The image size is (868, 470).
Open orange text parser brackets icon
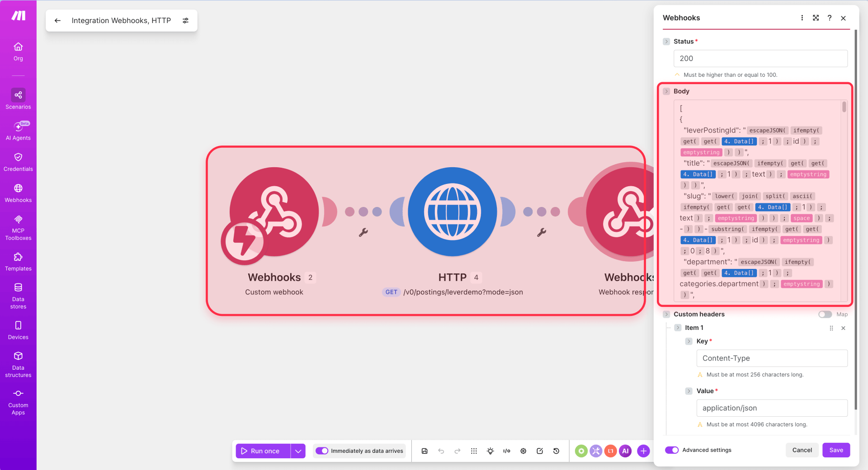tap(611, 451)
